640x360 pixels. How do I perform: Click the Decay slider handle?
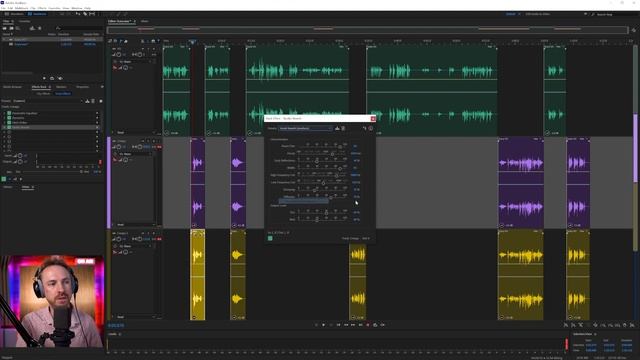click(333, 154)
